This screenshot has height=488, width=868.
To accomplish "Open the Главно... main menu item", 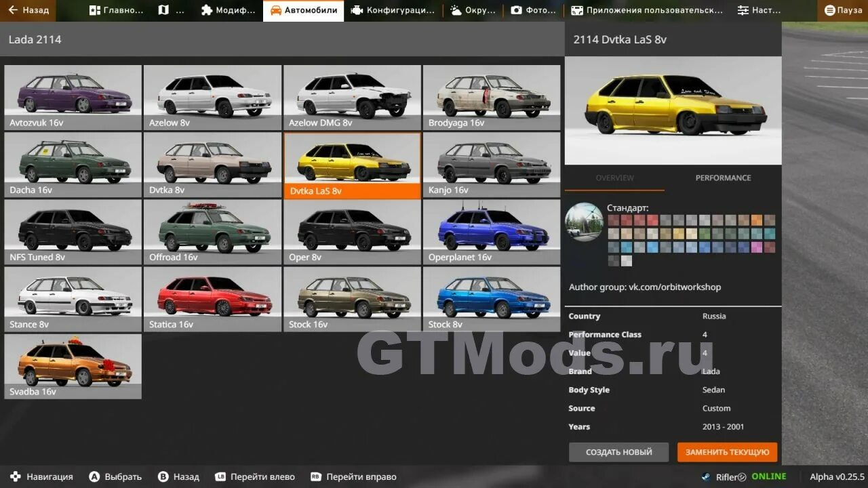I will pos(117,10).
